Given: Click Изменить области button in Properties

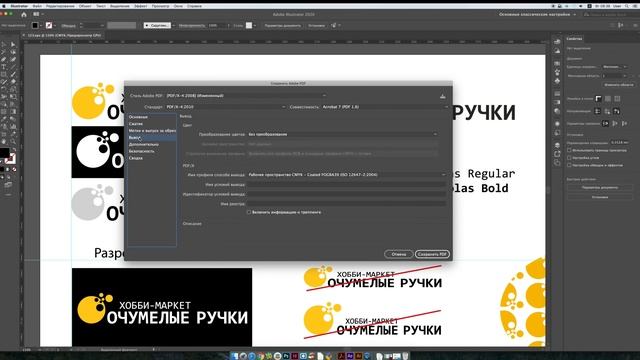Looking at the screenshot, I should [618, 84].
